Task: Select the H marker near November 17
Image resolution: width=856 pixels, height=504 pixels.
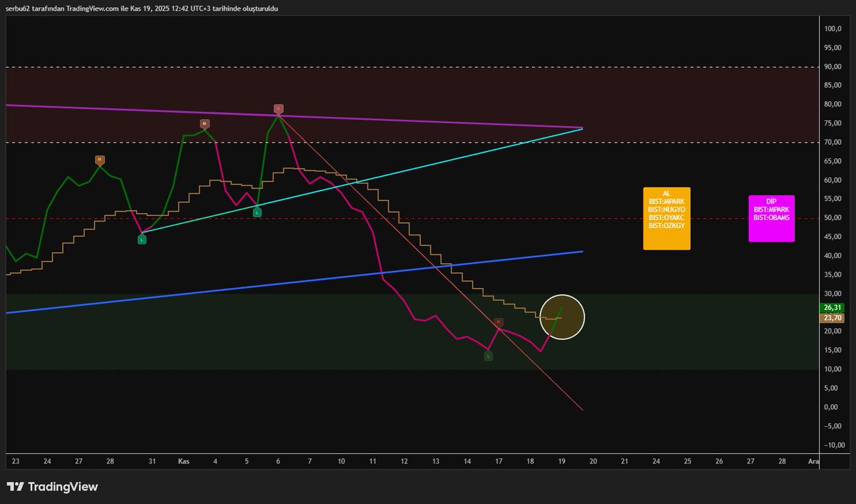Action: coord(499,323)
